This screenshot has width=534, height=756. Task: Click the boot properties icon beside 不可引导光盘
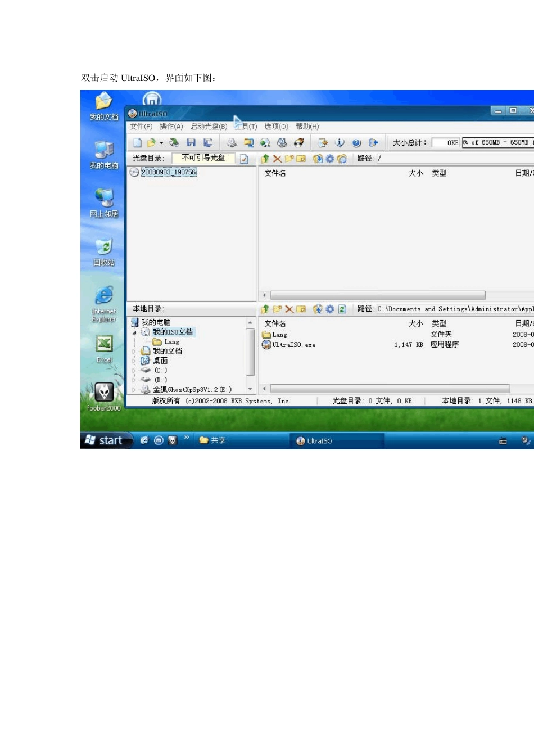(x=244, y=159)
